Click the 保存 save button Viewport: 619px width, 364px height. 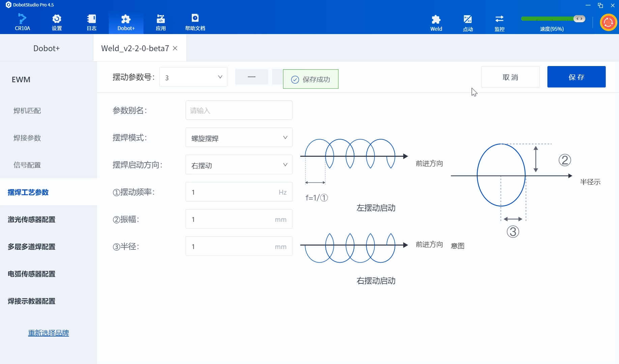576,77
